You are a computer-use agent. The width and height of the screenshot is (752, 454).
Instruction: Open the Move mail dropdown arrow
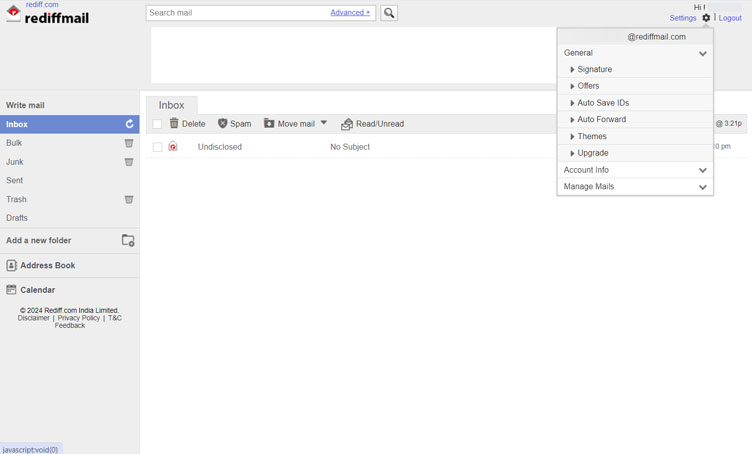324,123
